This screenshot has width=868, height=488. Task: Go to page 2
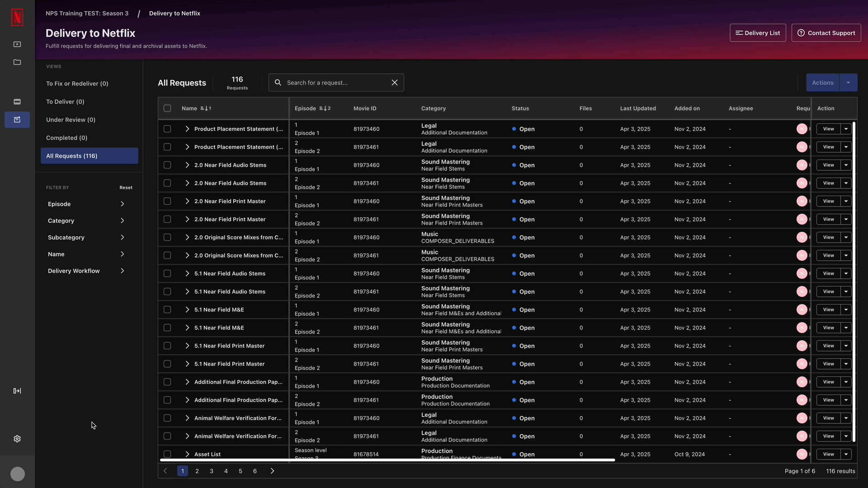coord(197,471)
